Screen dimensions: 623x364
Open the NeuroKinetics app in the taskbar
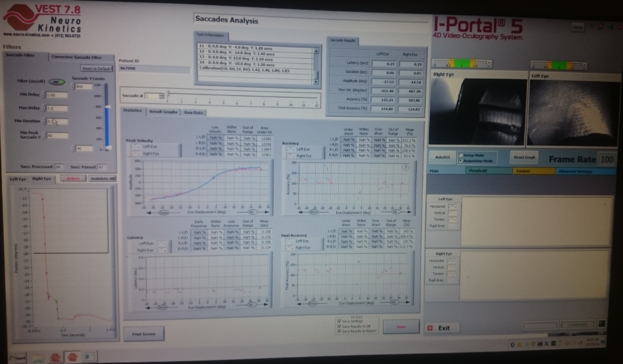[72, 357]
